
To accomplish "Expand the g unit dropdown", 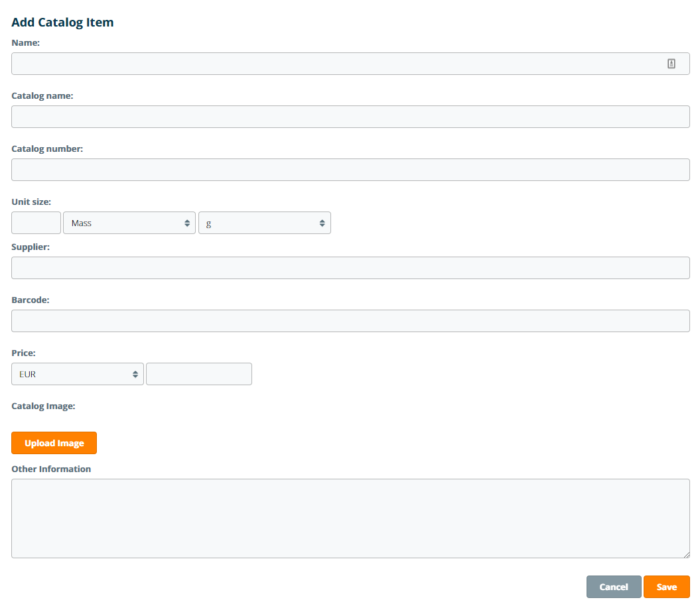I will pyautogui.click(x=264, y=223).
